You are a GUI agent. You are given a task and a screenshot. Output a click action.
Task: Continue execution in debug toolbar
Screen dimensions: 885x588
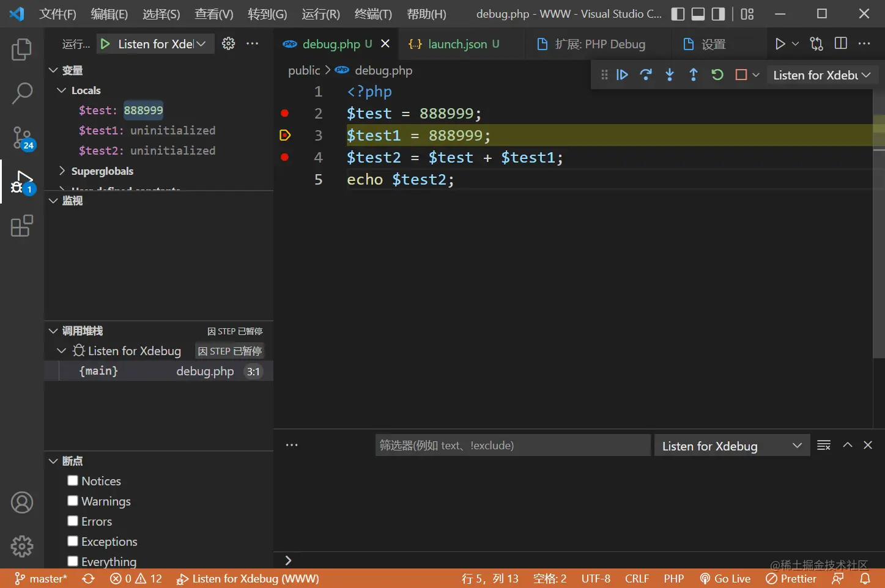622,75
